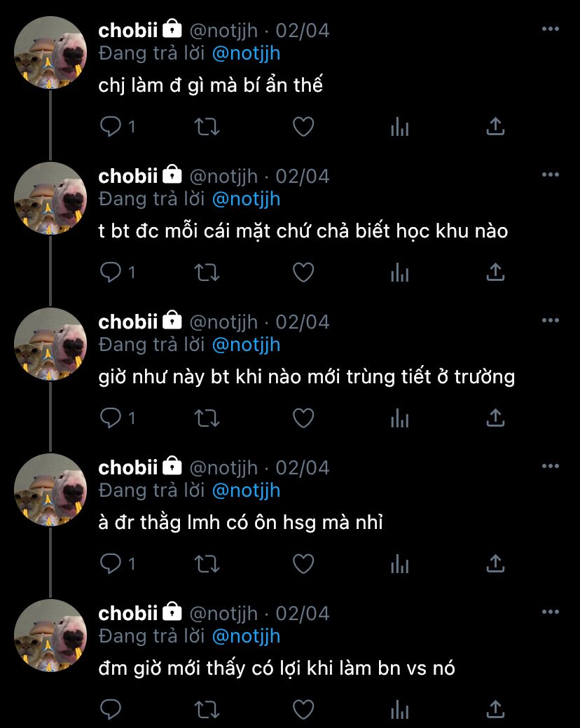Open replies on "chj làm đ gì" tweet
This screenshot has height=728, width=580.
[118, 126]
